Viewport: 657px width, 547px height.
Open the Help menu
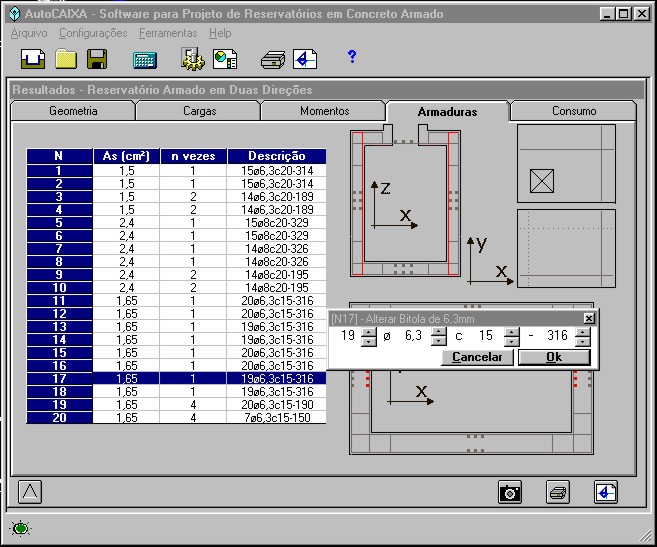point(220,33)
